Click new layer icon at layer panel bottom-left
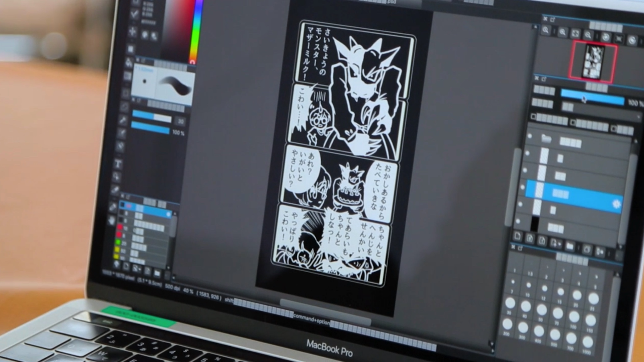This screenshot has height=362, width=644. tap(518, 236)
